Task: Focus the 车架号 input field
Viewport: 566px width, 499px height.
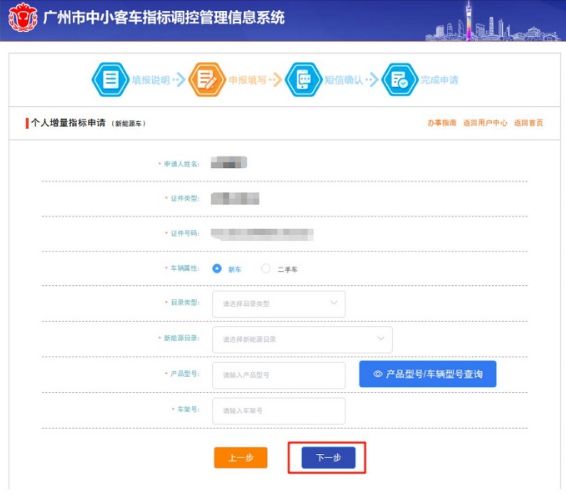Action: click(279, 411)
